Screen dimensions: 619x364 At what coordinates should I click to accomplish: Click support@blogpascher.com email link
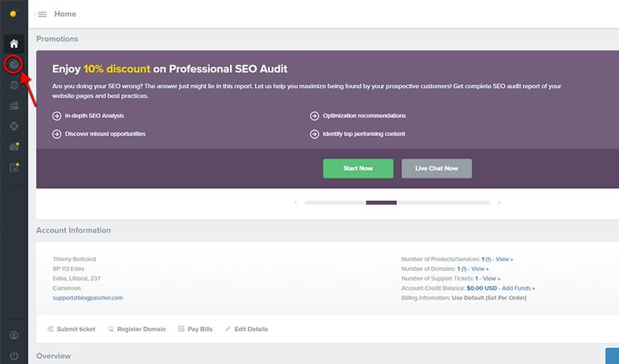click(x=87, y=298)
